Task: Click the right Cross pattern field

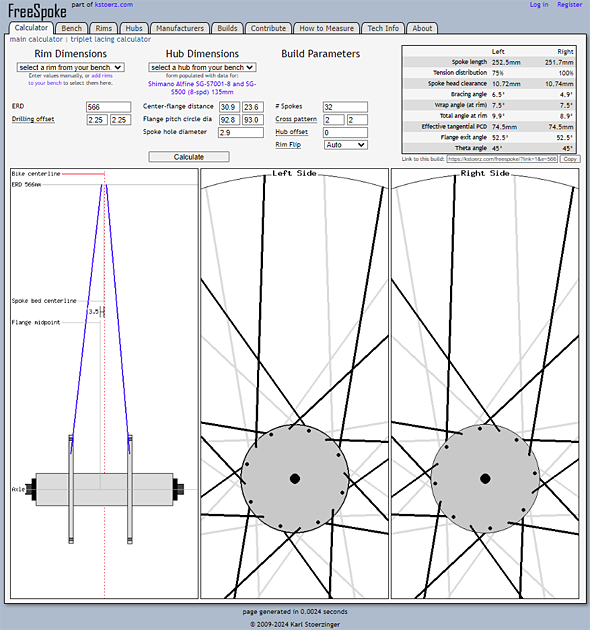Action: (x=357, y=120)
